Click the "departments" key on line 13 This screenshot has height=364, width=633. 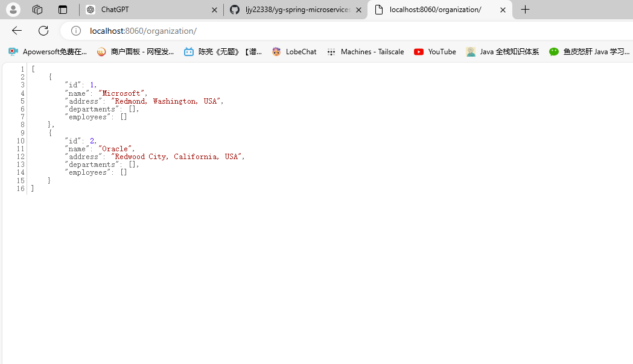pyautogui.click(x=92, y=165)
